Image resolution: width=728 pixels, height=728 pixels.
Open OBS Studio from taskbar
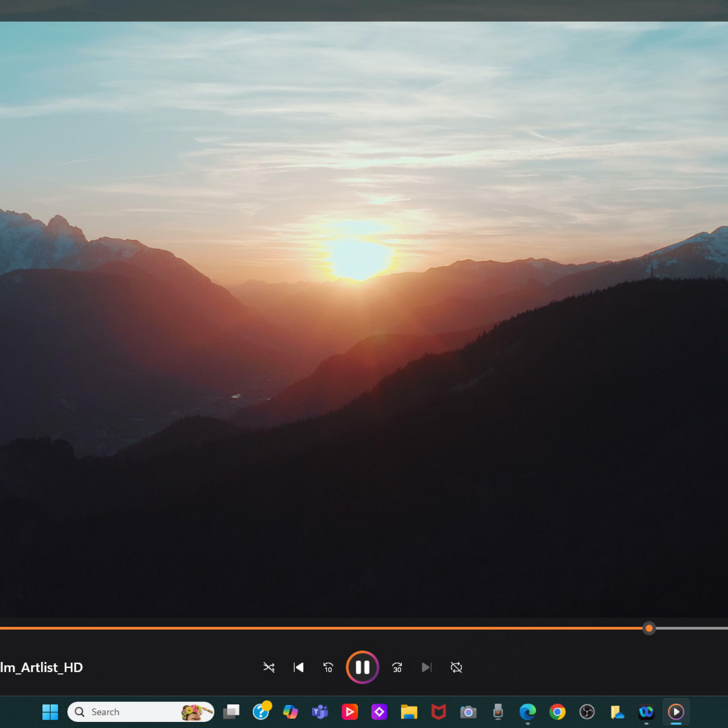[587, 712]
